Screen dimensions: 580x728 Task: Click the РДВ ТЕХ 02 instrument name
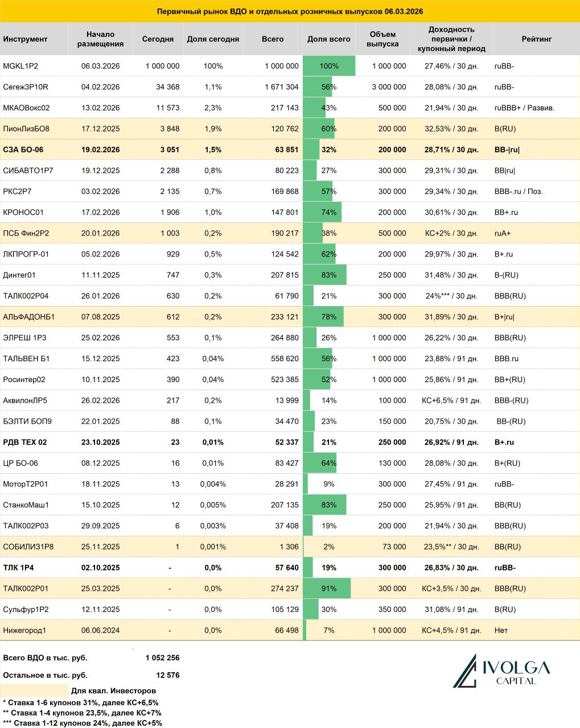click(25, 442)
